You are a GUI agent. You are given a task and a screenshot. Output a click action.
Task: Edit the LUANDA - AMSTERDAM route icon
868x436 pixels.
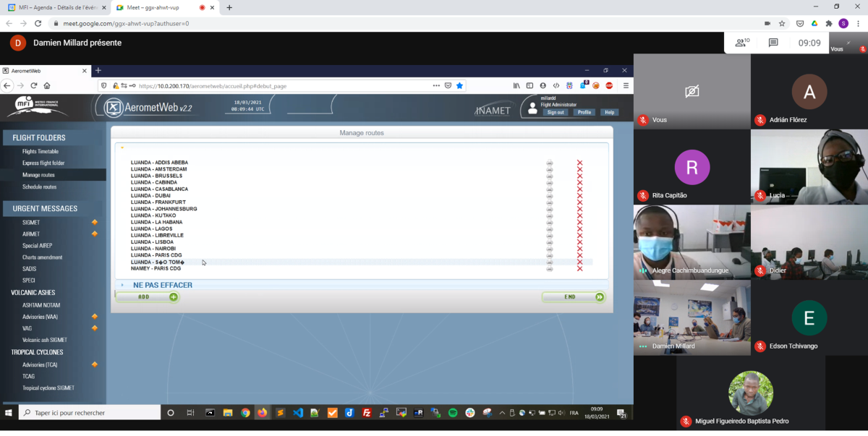(x=550, y=169)
